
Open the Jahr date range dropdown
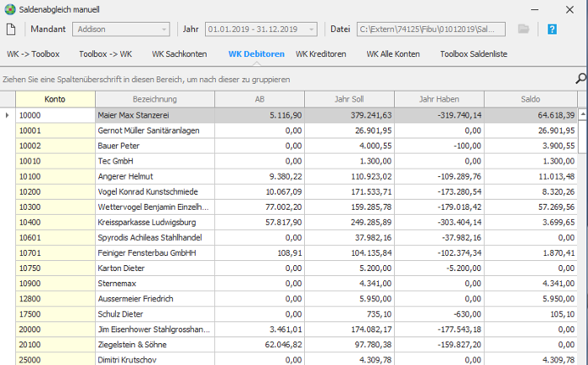coord(261,29)
